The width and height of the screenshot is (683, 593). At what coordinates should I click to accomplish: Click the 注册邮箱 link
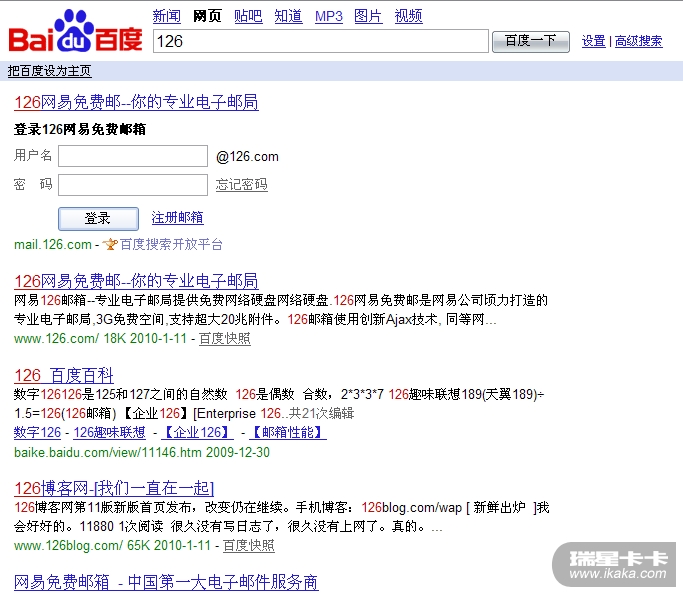tap(177, 217)
